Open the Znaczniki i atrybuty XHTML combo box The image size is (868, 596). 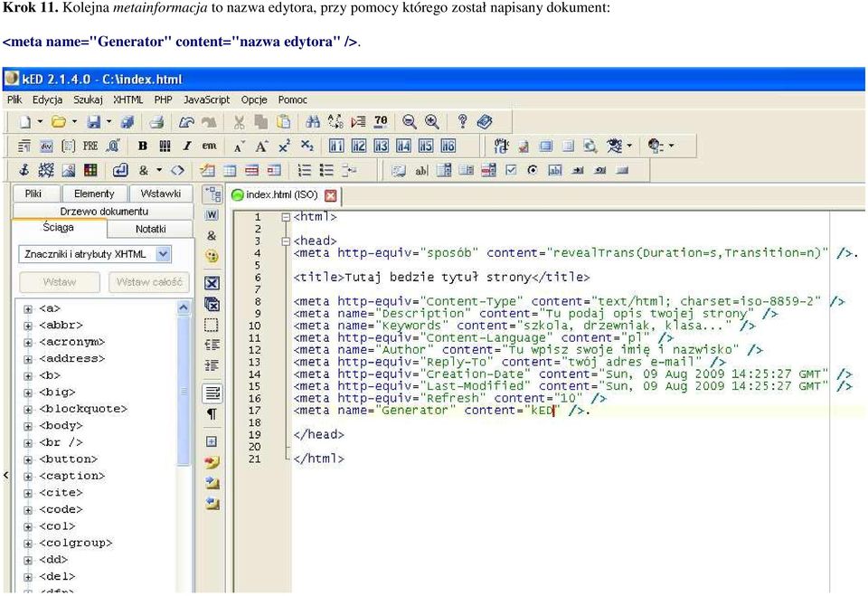click(95, 254)
